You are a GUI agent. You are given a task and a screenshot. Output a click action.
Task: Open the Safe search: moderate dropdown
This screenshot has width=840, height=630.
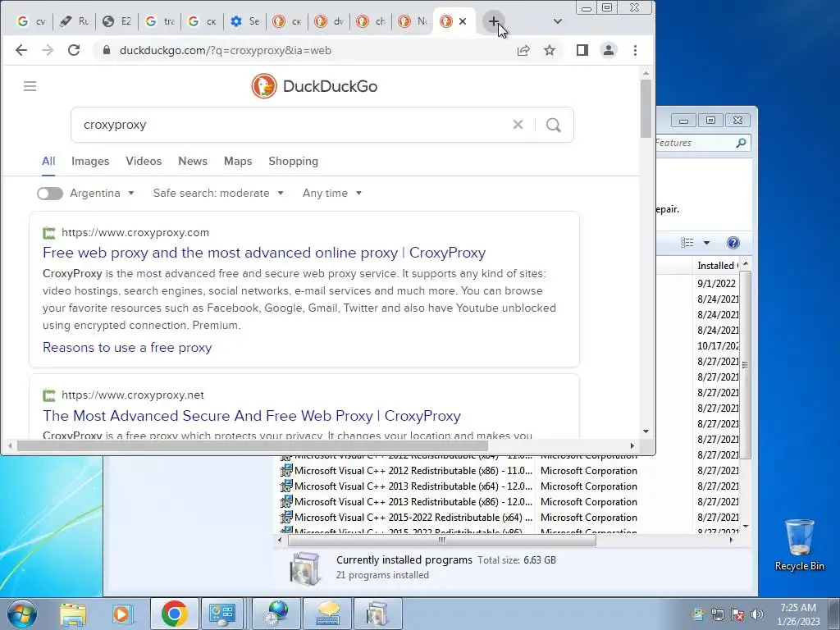218,194
